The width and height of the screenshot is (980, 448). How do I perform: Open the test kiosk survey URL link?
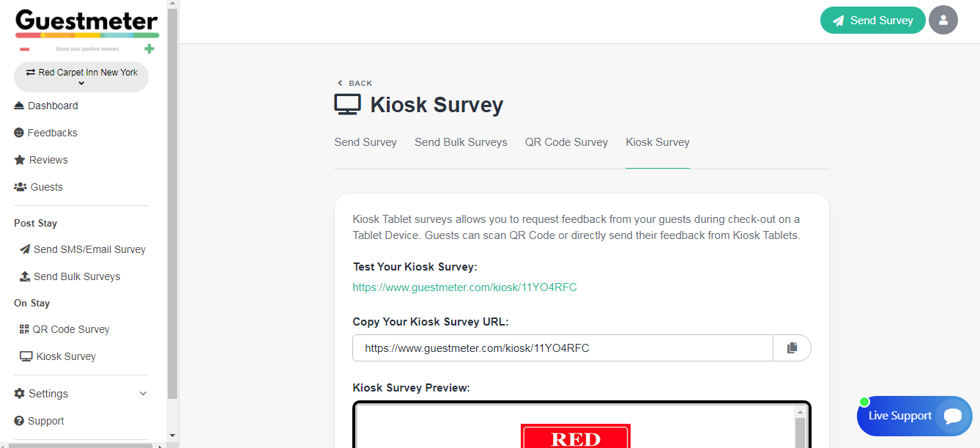click(464, 287)
